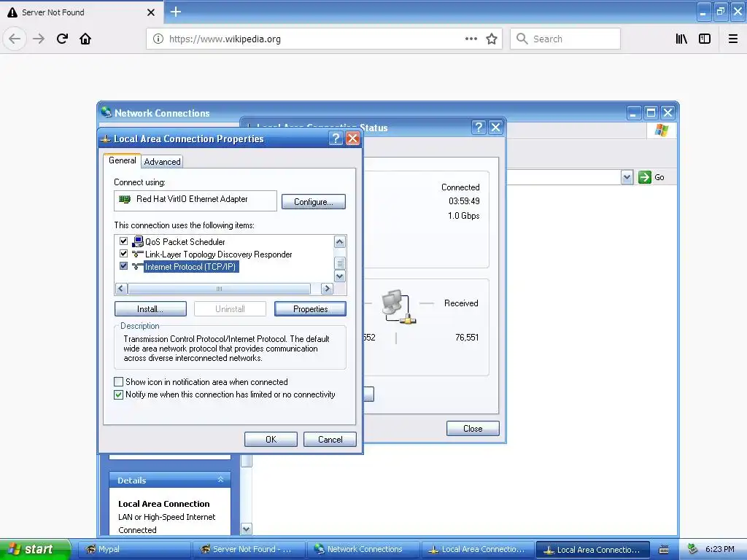Open Properties for the selected item
Screen dimensions: 747x560
click(x=310, y=309)
